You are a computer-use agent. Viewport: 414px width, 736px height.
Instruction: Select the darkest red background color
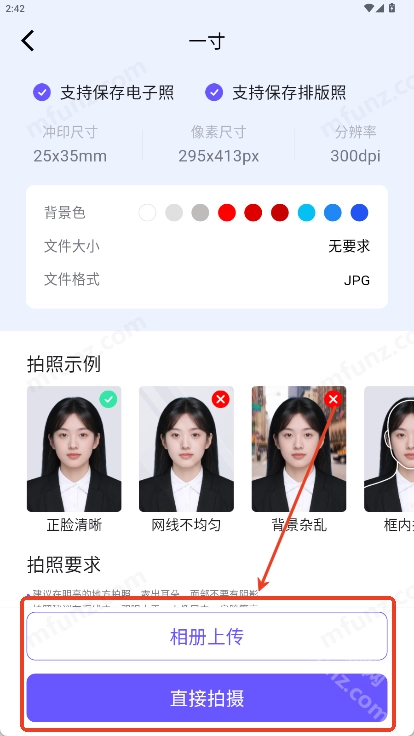pos(280,213)
